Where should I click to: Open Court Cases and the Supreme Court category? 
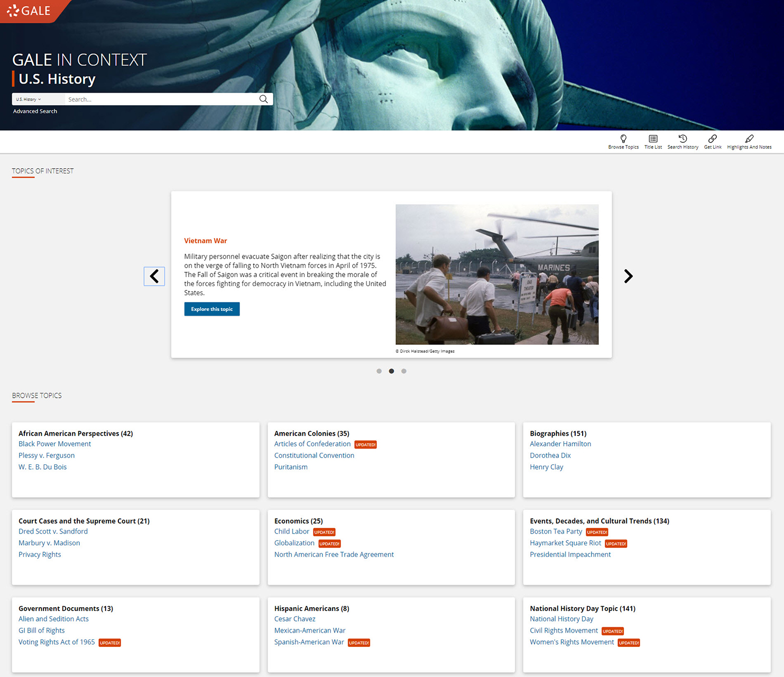pyautogui.click(x=84, y=521)
